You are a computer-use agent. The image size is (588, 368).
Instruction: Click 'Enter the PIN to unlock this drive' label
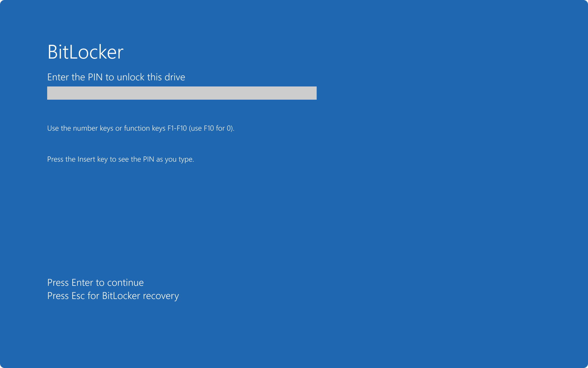(116, 77)
